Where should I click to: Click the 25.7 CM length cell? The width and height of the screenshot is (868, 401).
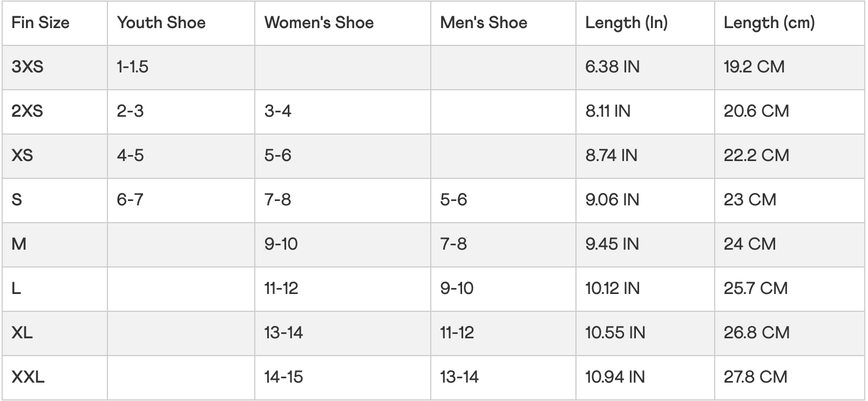click(756, 289)
